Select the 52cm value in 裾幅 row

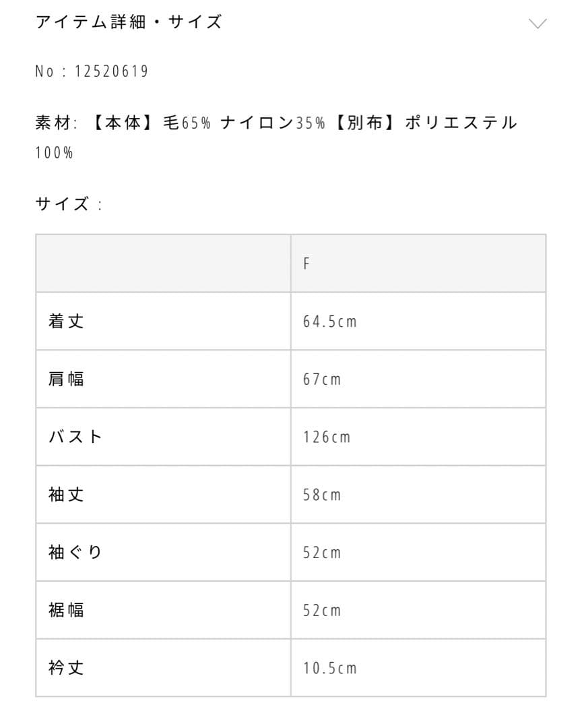coord(322,611)
